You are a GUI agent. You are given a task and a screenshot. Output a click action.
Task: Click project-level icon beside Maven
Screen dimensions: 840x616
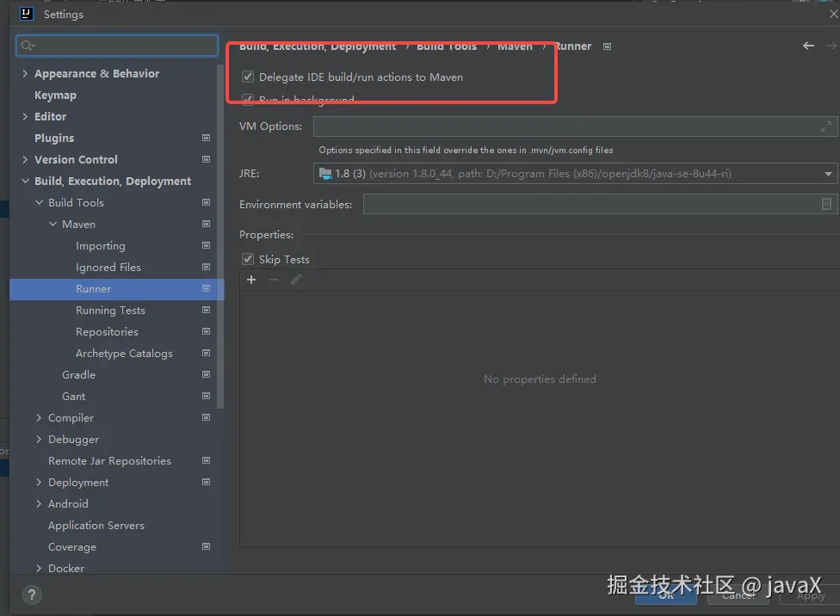[x=206, y=224]
